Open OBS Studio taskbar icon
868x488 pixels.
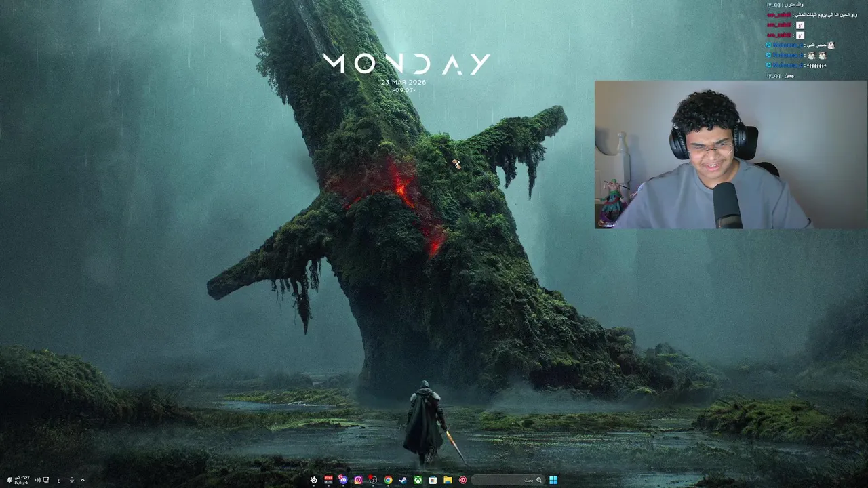click(x=373, y=480)
